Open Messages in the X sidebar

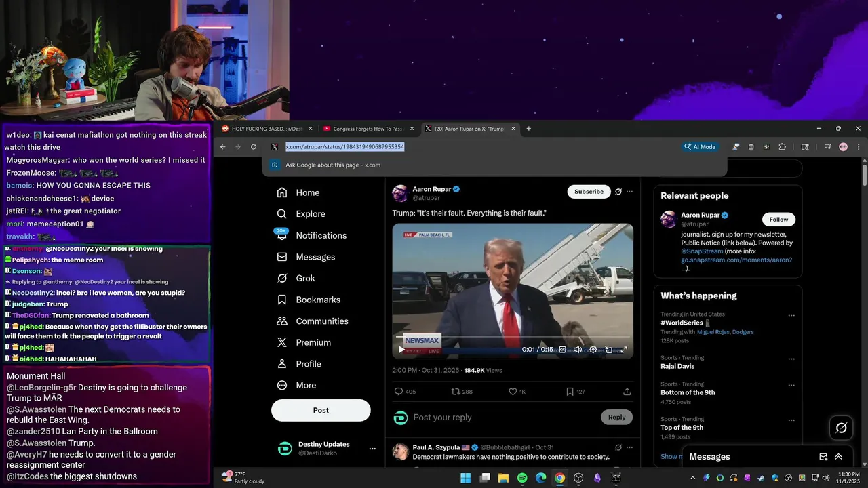click(306, 257)
